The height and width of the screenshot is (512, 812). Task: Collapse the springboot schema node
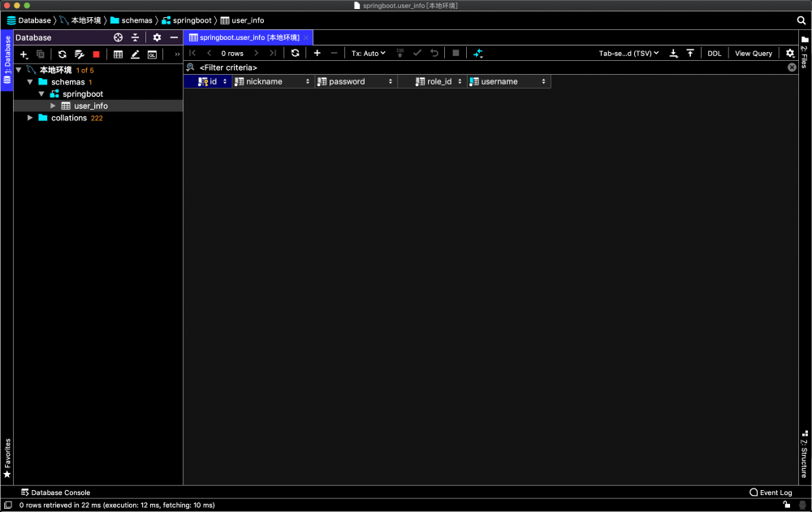coord(41,93)
